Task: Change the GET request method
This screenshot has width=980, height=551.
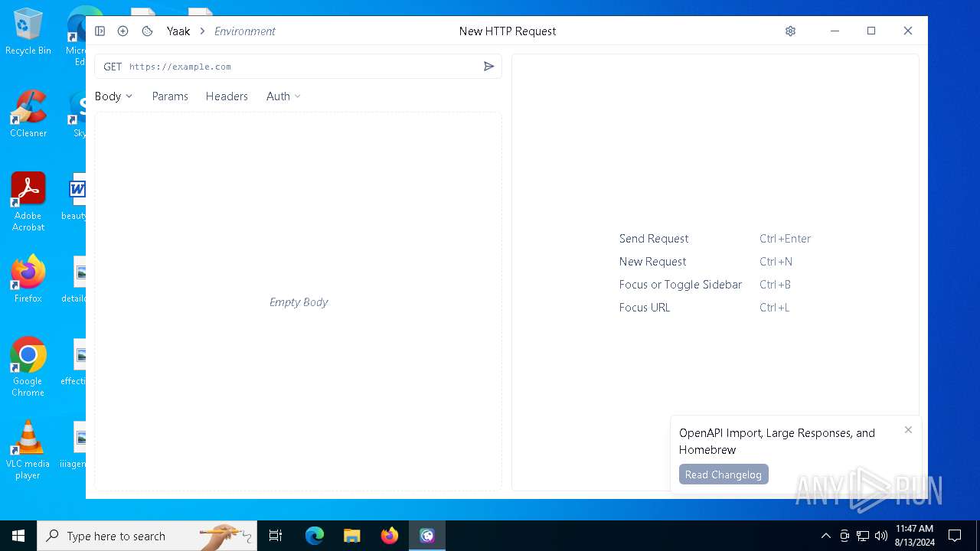Action: (113, 67)
